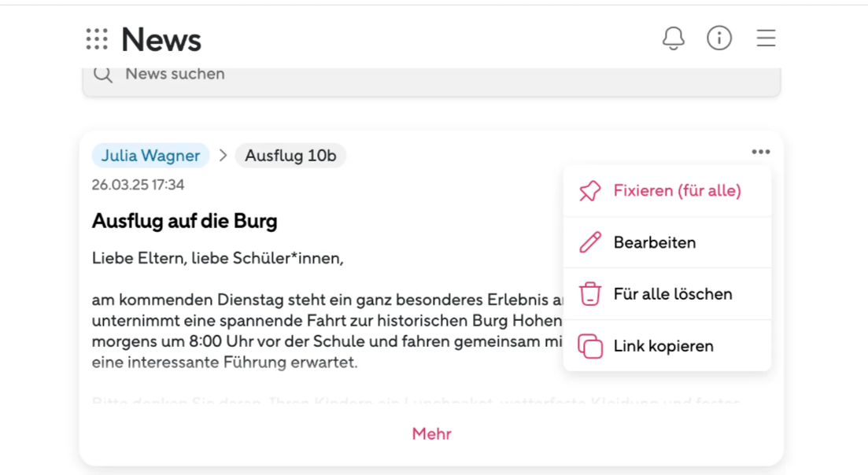Open the hamburger menu icon
The width and height of the screenshot is (868, 475).
click(x=766, y=39)
